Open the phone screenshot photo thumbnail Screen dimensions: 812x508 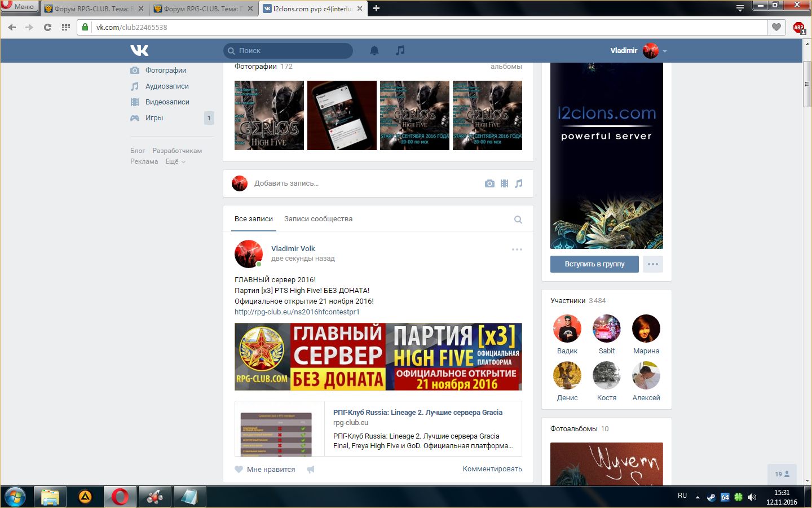(x=342, y=115)
